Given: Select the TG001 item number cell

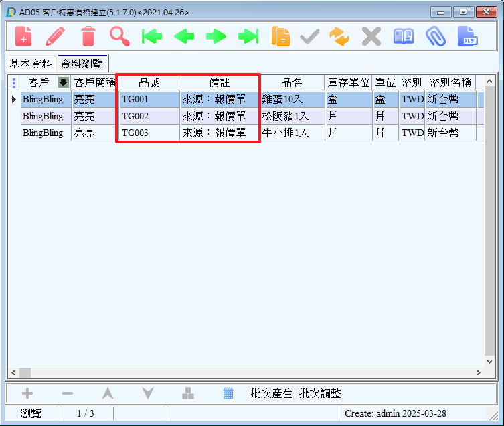Looking at the screenshot, I should (x=149, y=99).
